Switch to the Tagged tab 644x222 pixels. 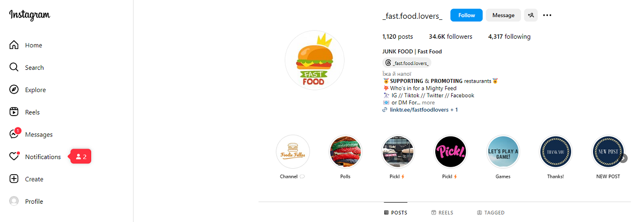[x=491, y=213]
